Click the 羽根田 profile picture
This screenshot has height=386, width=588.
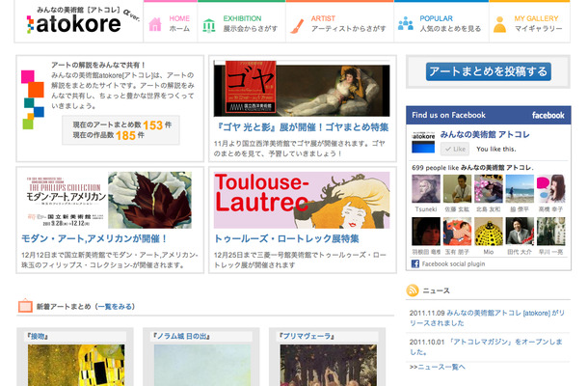(x=426, y=232)
